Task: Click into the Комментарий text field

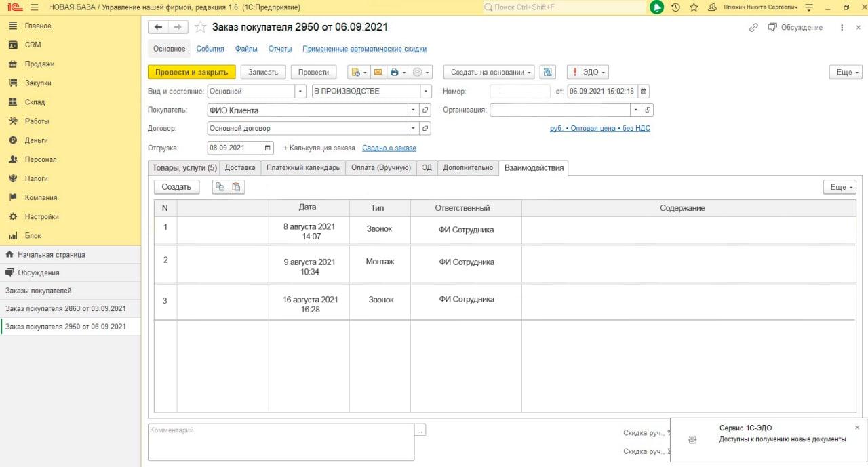Action: (281, 441)
